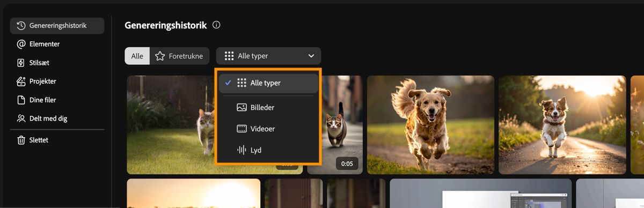
Task: Click the Elementer at-sign icon
Action: coord(21,44)
